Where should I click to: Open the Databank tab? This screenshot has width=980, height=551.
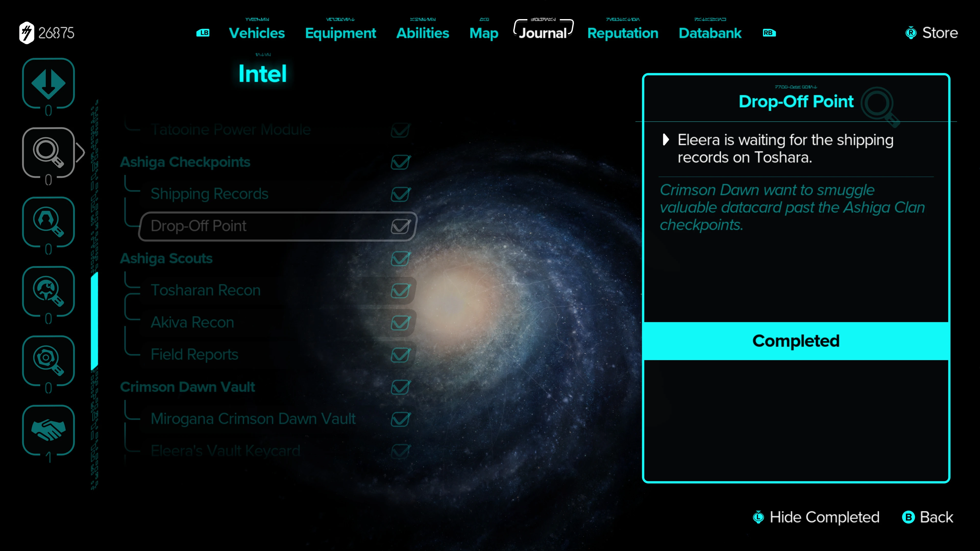pyautogui.click(x=710, y=33)
